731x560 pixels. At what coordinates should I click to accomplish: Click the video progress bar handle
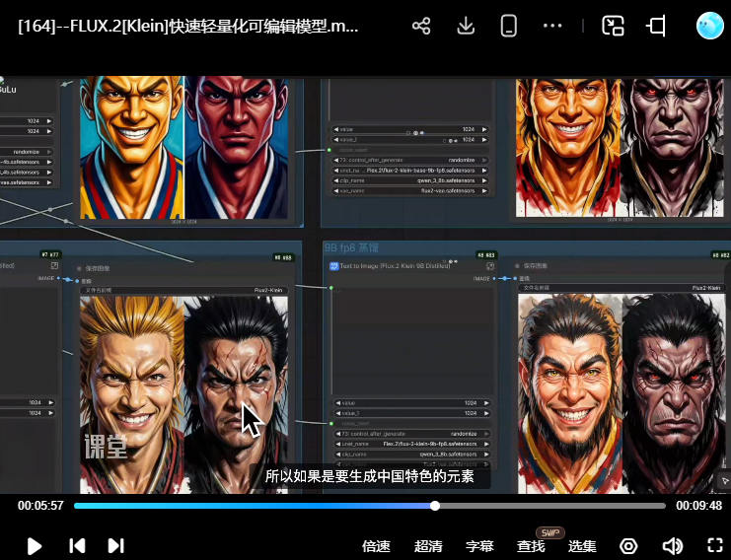pos(435,506)
